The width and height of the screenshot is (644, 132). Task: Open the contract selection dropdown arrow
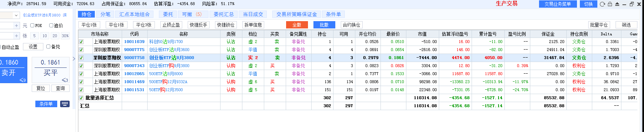point(16,15)
